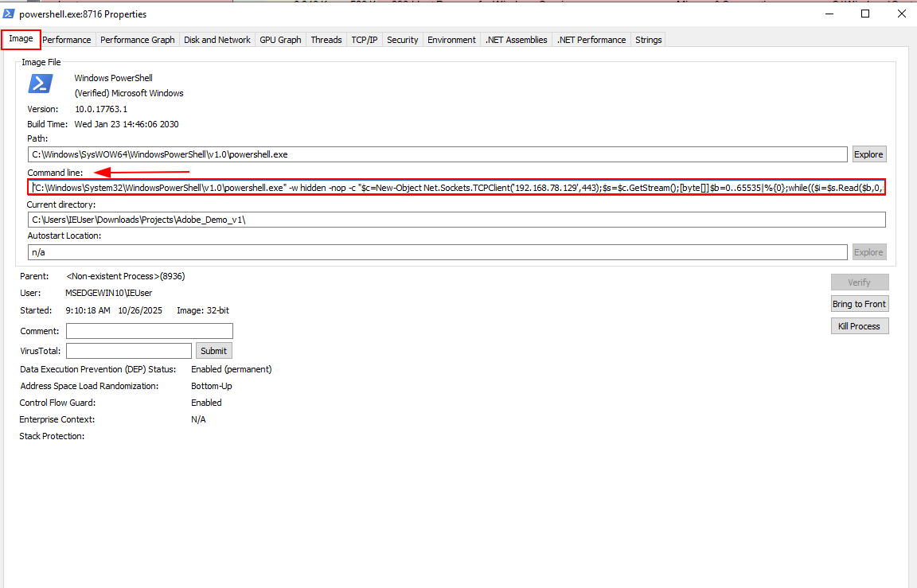Open the .NET Assemblies tab

(517, 40)
